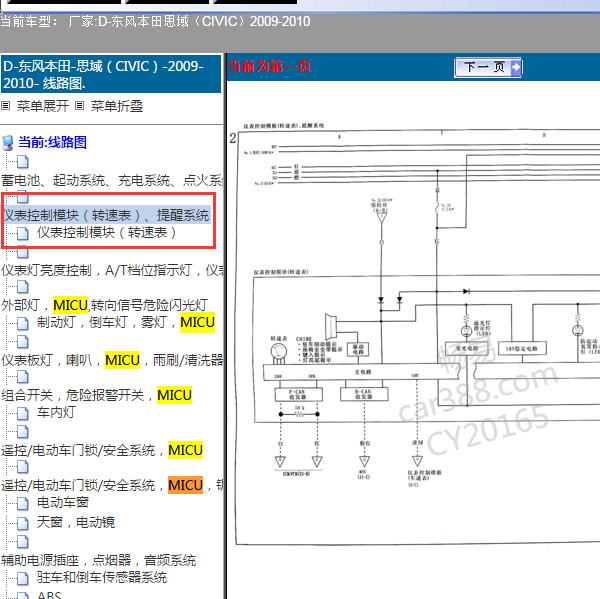Open the 天窗，电动镜 diagram
This screenshot has width=600, height=599.
click(x=76, y=522)
